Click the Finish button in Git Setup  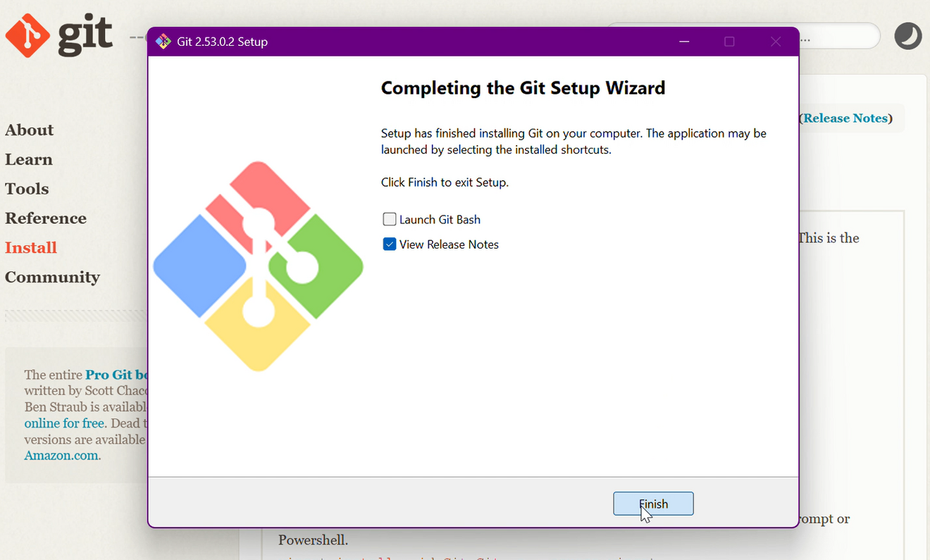pos(653,504)
